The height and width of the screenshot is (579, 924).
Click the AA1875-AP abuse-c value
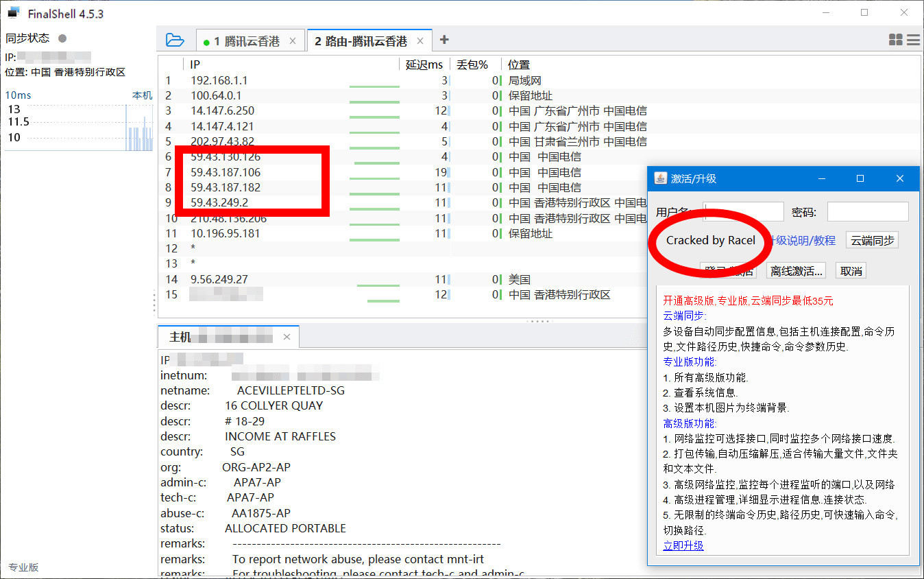tap(261, 513)
